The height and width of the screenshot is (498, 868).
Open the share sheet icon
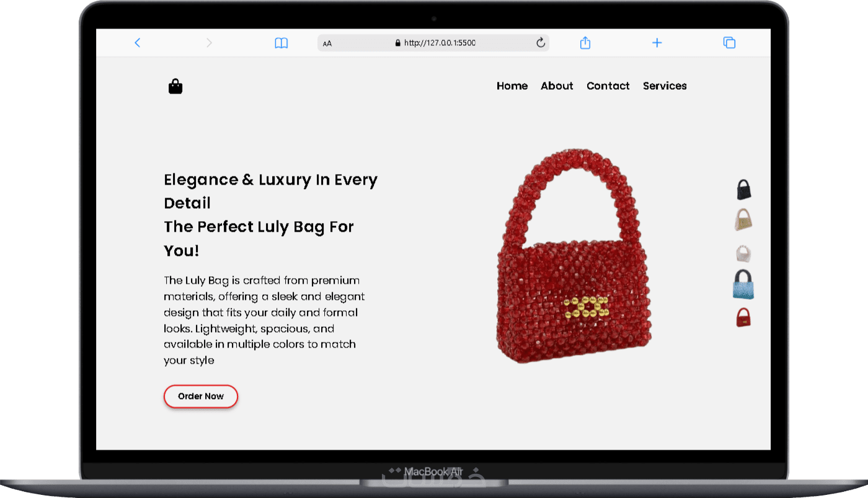(x=585, y=43)
